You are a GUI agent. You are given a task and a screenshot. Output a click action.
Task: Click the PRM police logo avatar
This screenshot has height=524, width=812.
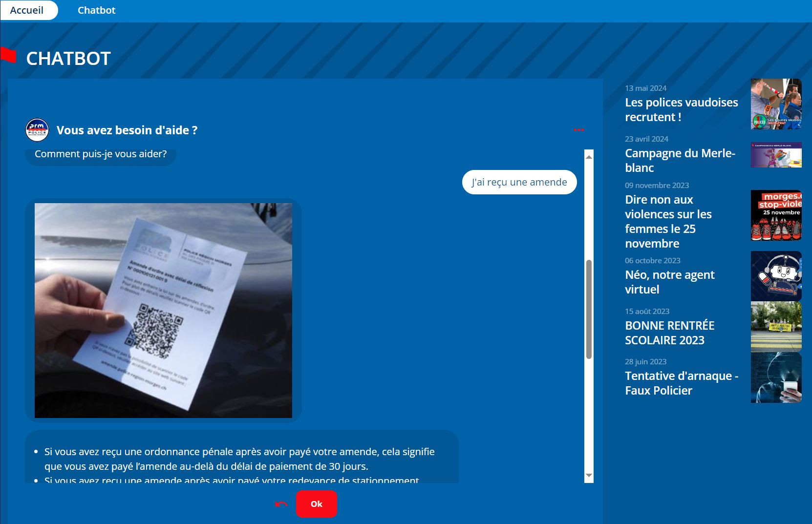(x=37, y=130)
